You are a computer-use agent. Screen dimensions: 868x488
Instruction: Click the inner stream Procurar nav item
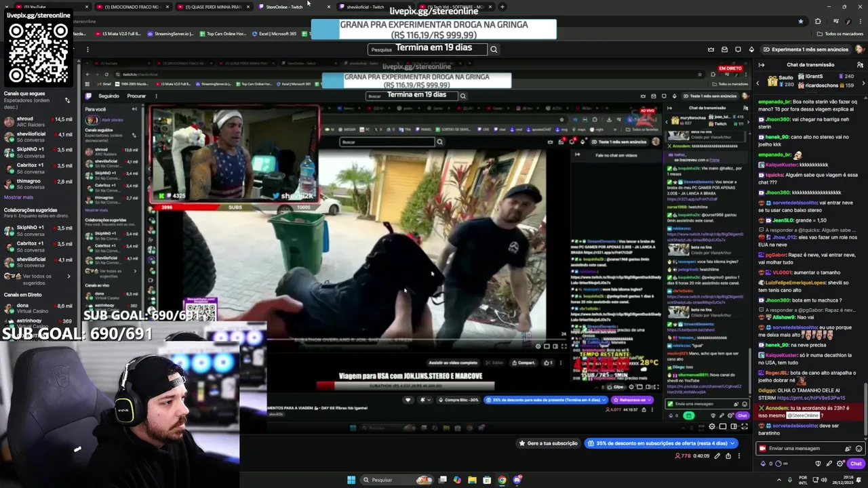coord(136,96)
